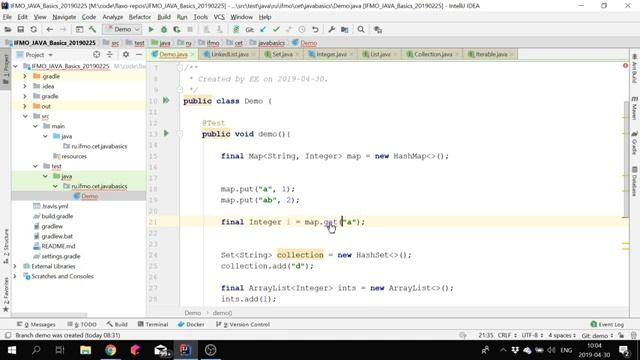Collapse the src folder
The height and width of the screenshot is (360, 640).
click(x=25, y=116)
